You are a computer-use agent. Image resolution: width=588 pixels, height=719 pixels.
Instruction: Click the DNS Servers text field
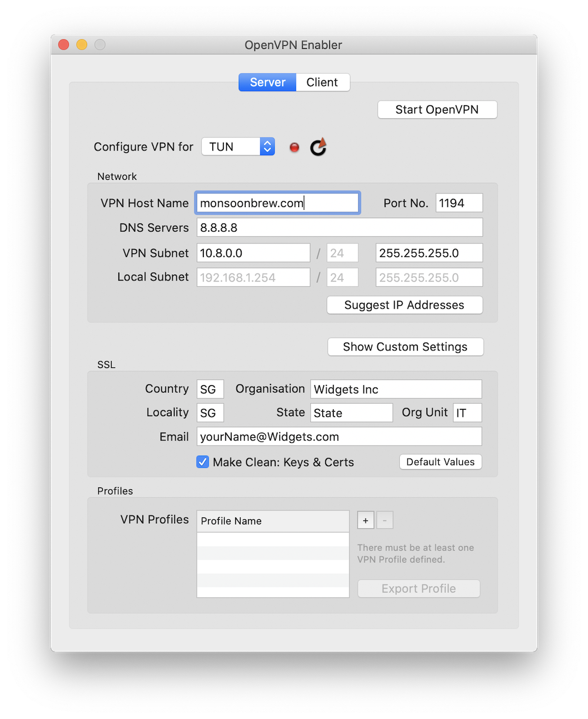pos(339,228)
